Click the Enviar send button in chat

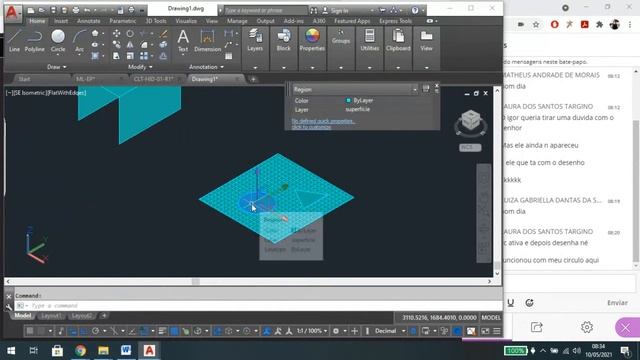[617, 303]
